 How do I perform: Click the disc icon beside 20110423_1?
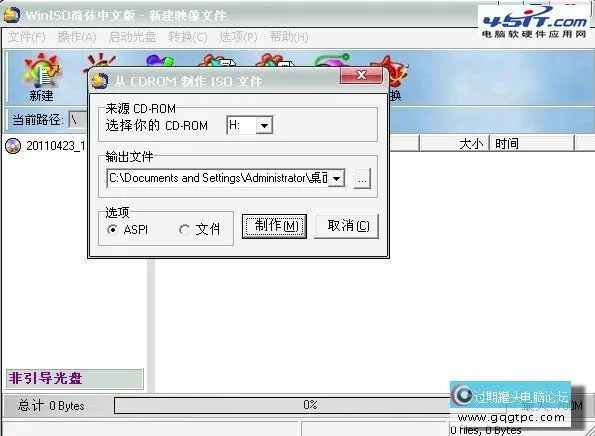13,145
